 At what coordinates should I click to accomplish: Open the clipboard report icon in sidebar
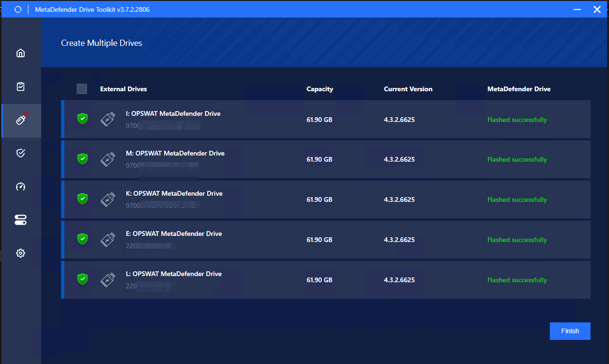pos(20,87)
